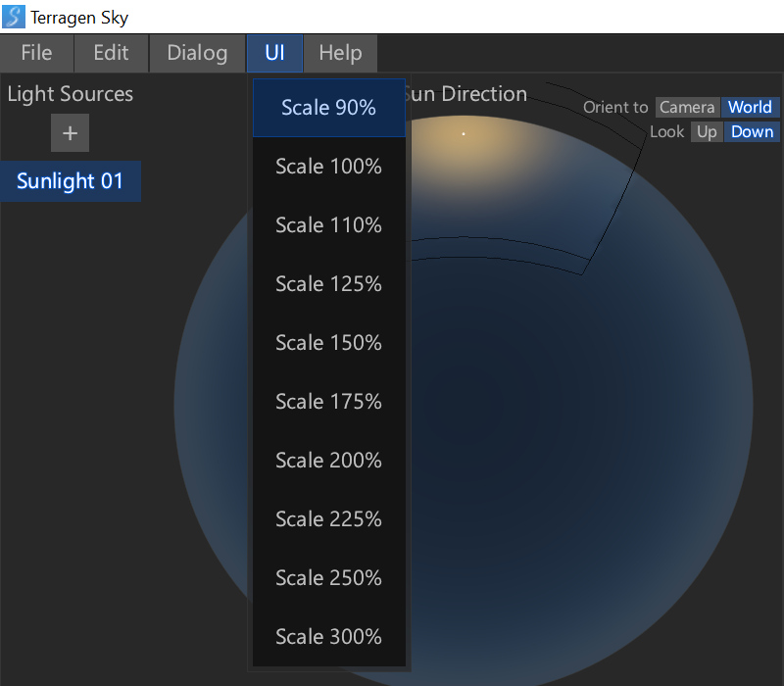Pick Scale 200% from the list
The width and height of the screenshot is (784, 686).
point(328,461)
